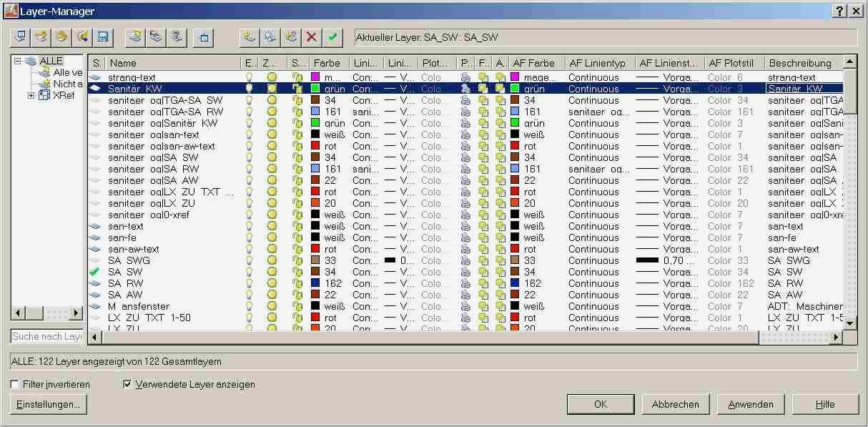
Task: Expand the XRef tree node
Action: (x=32, y=95)
